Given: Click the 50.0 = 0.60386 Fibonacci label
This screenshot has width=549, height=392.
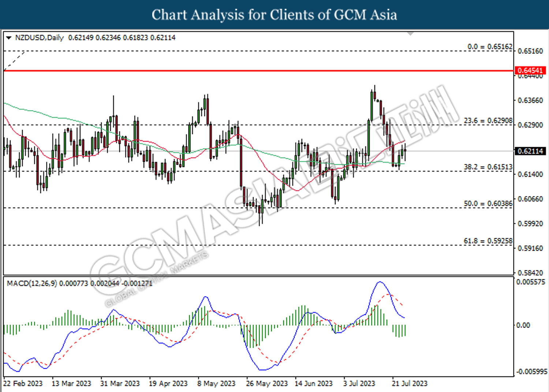Looking at the screenshot, I should click(x=488, y=204).
